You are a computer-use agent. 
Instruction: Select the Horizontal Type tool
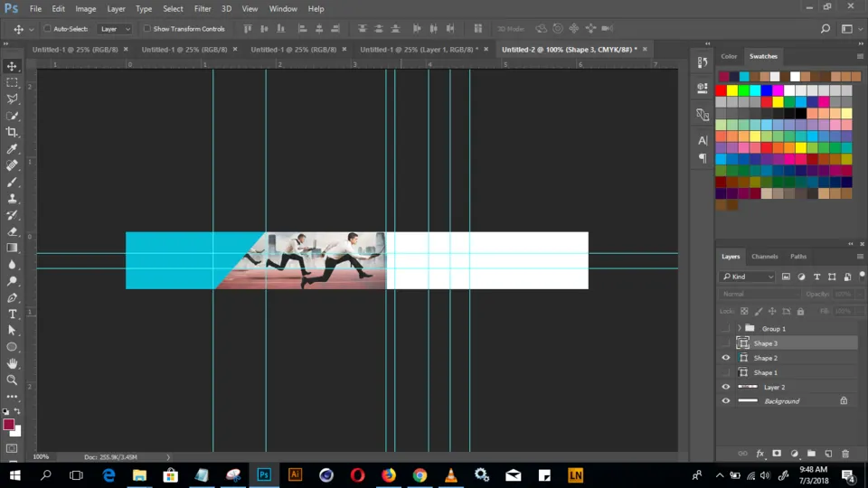[x=12, y=314]
